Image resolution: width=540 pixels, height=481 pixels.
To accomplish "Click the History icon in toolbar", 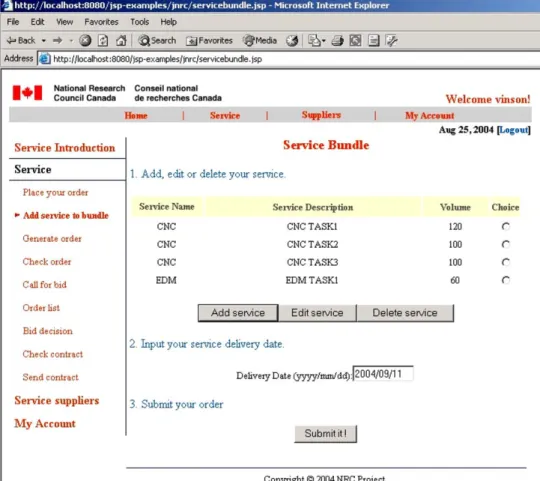I will (x=292, y=41).
